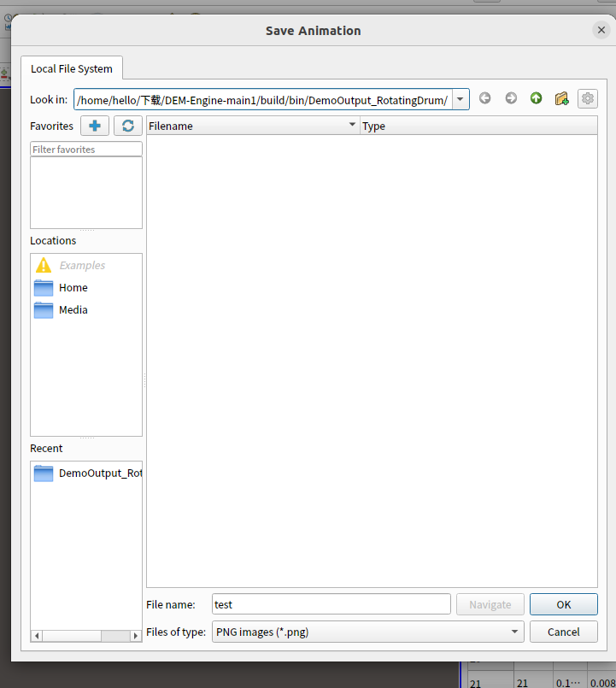Select the Home folder icon
616x688 pixels.
pyautogui.click(x=44, y=288)
